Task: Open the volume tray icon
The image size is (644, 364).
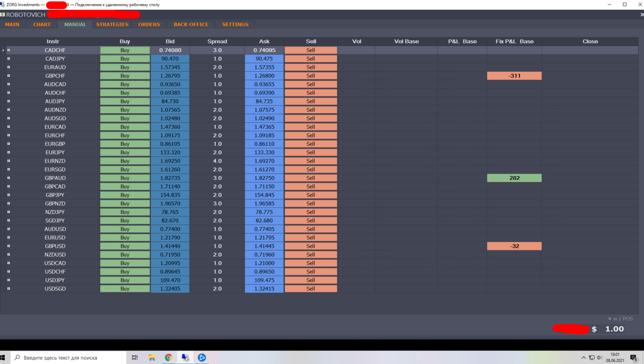Action: coord(600,358)
